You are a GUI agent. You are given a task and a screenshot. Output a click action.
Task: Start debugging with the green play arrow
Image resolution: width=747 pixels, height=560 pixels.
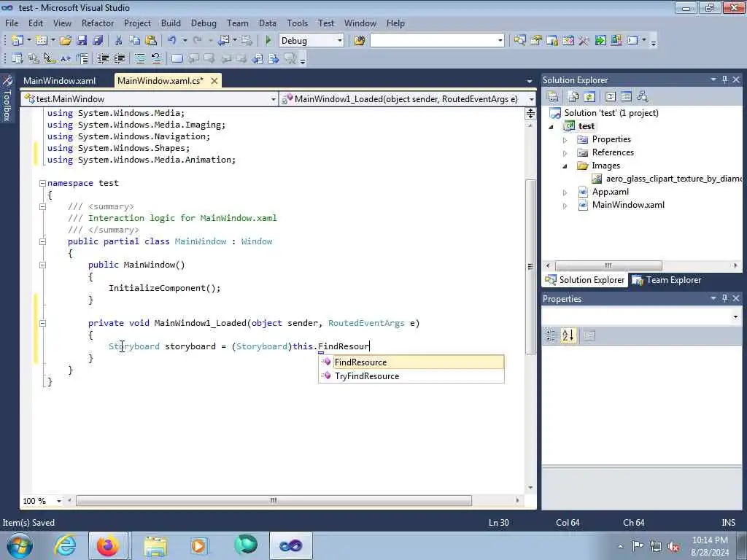coord(268,41)
